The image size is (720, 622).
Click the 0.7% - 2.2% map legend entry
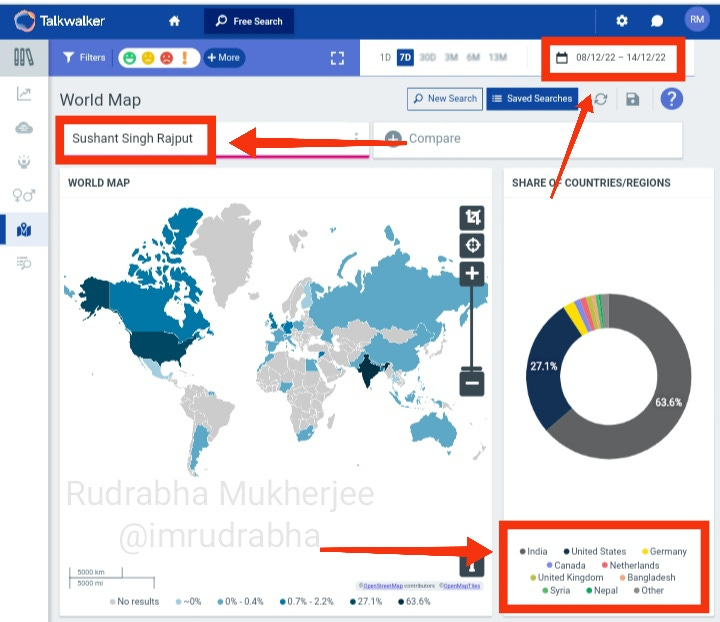tap(307, 601)
